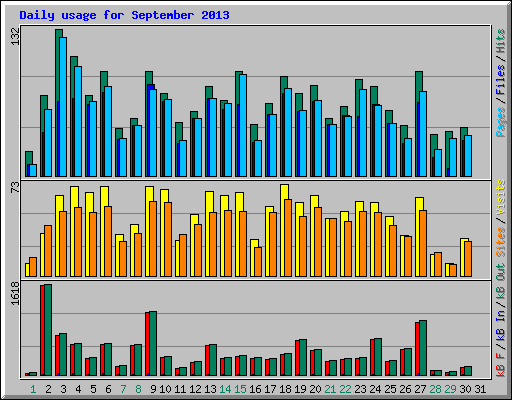Click day 2 on the x-axis
This screenshot has width=512, height=400.
coord(49,389)
